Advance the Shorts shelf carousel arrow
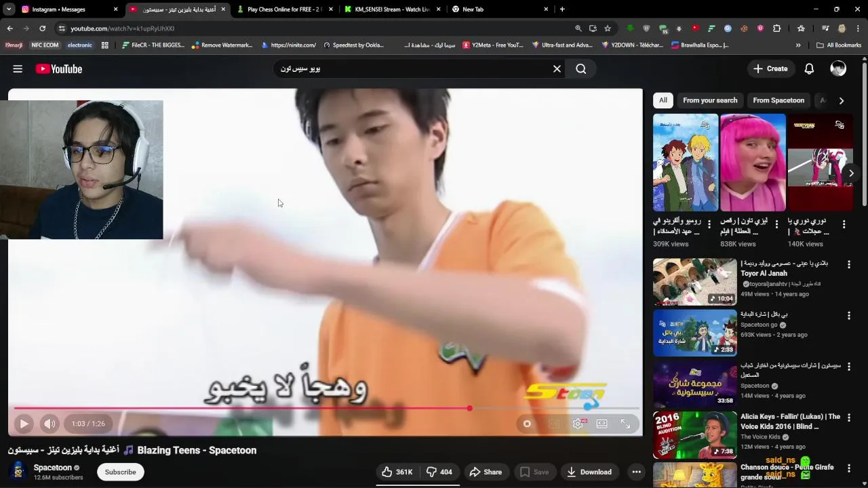This screenshot has width=868, height=488. [851, 173]
